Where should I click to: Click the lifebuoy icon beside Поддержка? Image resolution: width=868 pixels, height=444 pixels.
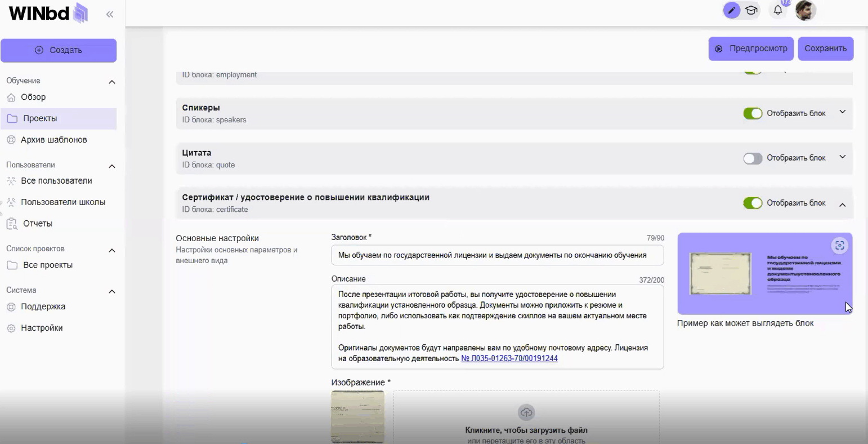point(11,307)
